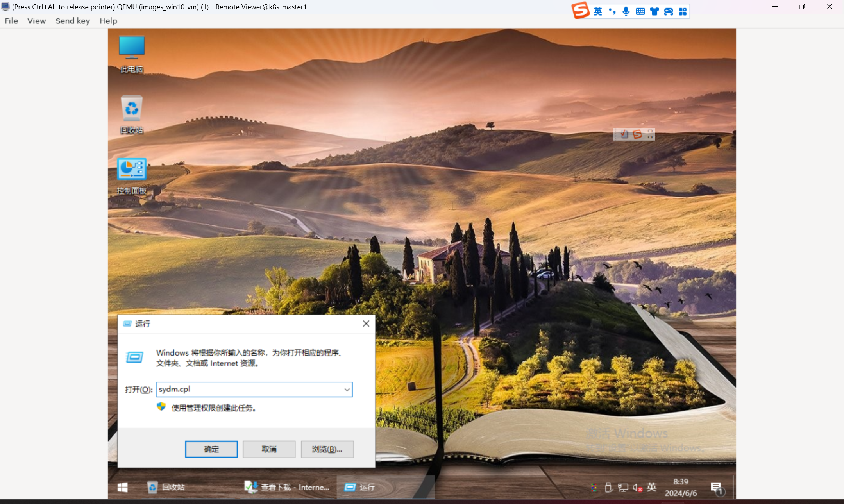Toggle Sogou punctuation mode icon

tap(612, 11)
